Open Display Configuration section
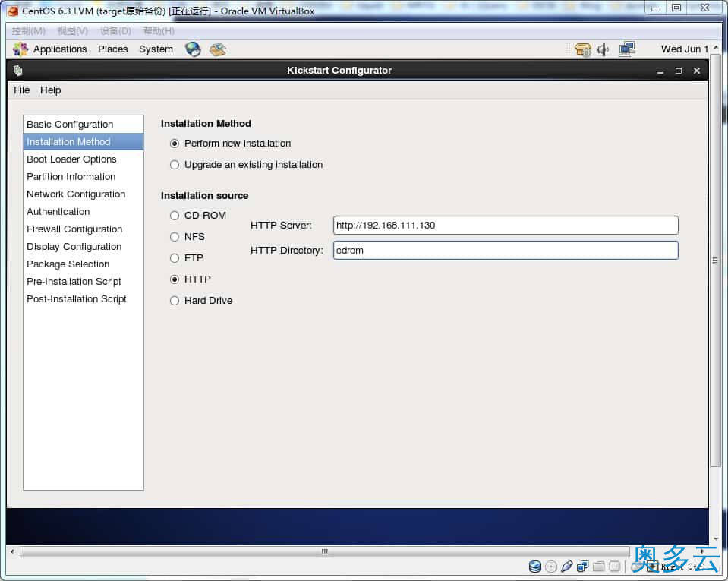728x581 pixels. click(83, 247)
